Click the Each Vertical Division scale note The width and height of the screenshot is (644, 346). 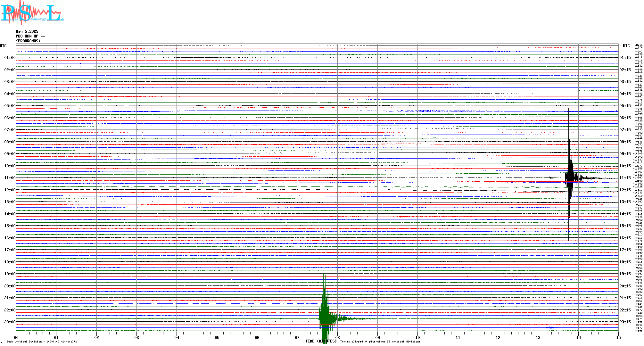coord(42,342)
